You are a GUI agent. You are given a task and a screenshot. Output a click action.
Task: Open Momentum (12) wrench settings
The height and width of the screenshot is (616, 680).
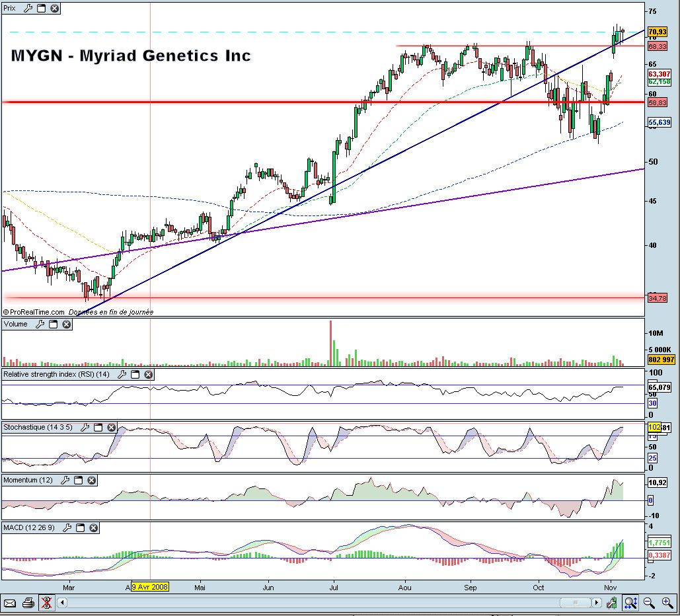point(65,481)
